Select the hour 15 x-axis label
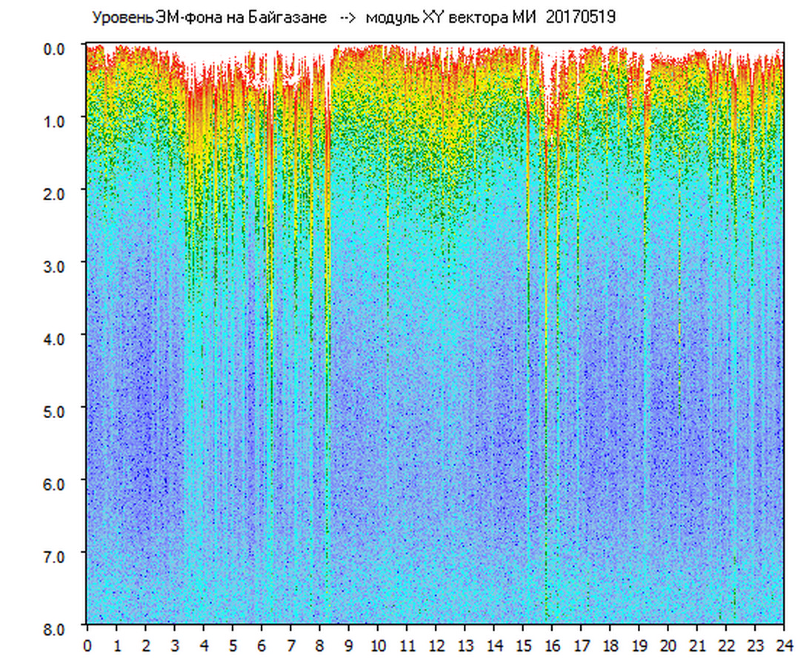The height and width of the screenshot is (667, 812). [x=523, y=646]
